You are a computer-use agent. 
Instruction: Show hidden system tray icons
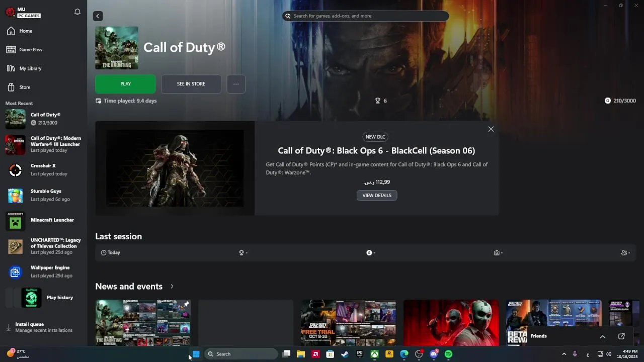[x=564, y=354]
